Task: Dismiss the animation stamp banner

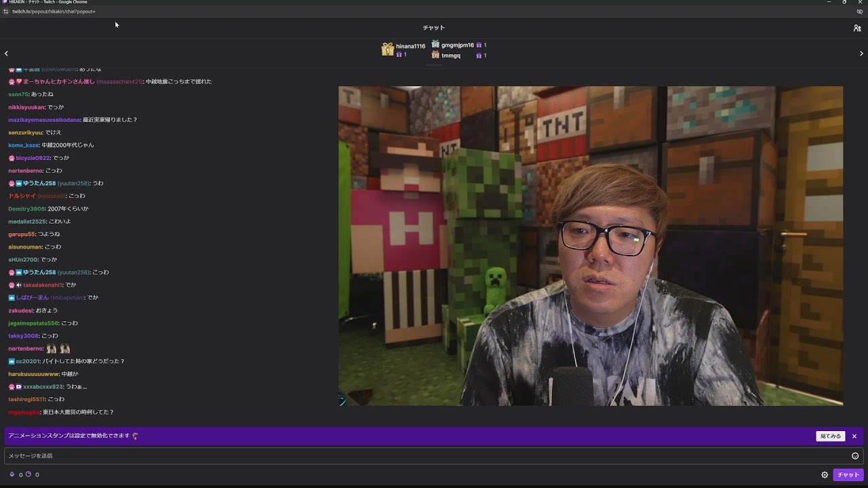Action: (x=854, y=436)
